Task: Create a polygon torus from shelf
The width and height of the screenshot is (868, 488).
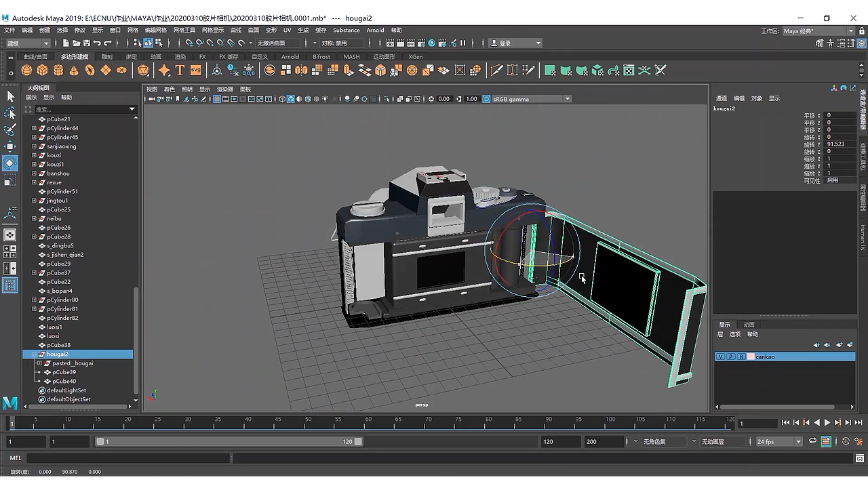Action: click(x=90, y=70)
